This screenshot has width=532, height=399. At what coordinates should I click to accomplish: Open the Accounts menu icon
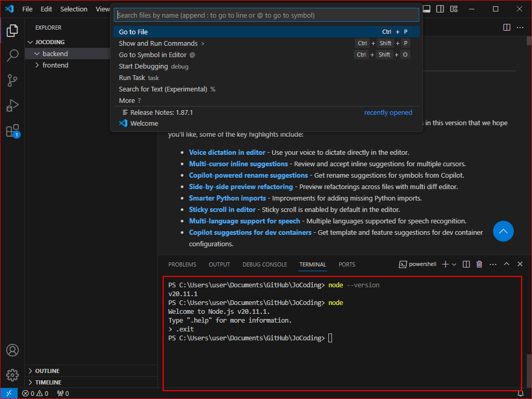pyautogui.click(x=12, y=350)
